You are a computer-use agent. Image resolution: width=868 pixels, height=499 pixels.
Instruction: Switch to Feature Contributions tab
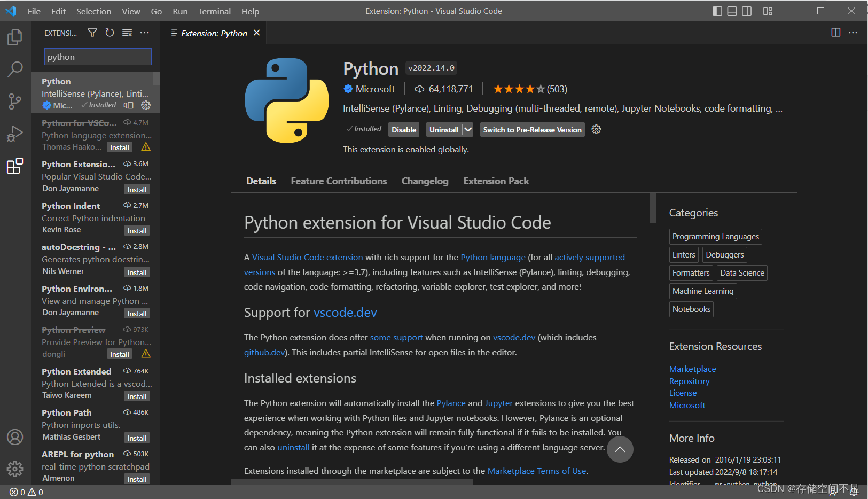point(339,181)
